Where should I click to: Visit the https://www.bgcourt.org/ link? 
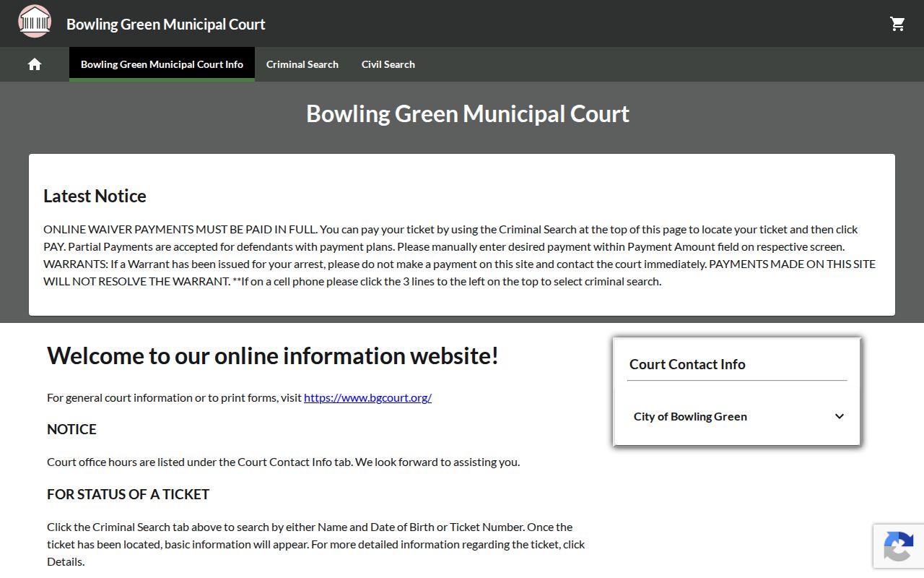[367, 397]
